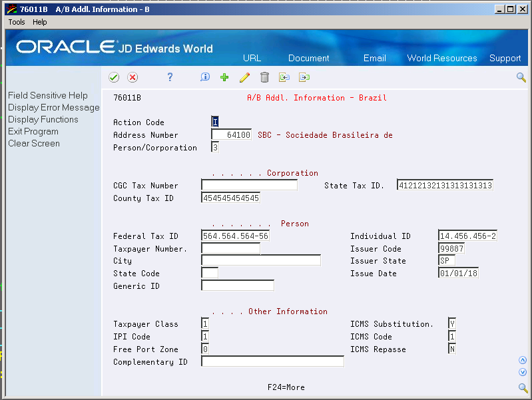This screenshot has width=532, height=400.
Task: Click the red X cancel icon
Action: click(x=133, y=77)
